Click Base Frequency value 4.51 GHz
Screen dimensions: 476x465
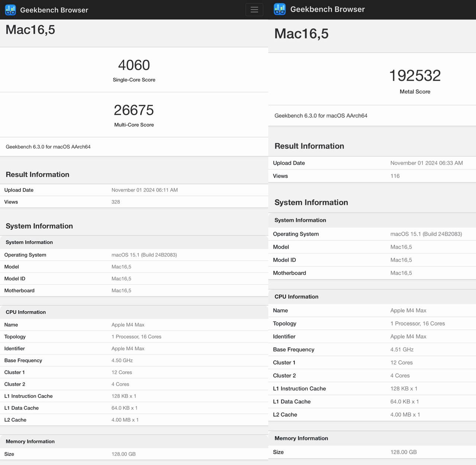402,349
